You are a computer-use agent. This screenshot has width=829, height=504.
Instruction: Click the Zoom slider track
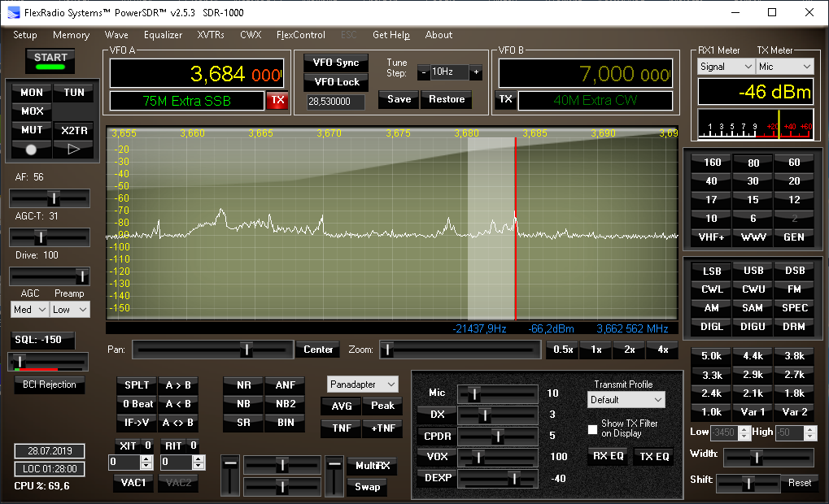[x=460, y=350]
